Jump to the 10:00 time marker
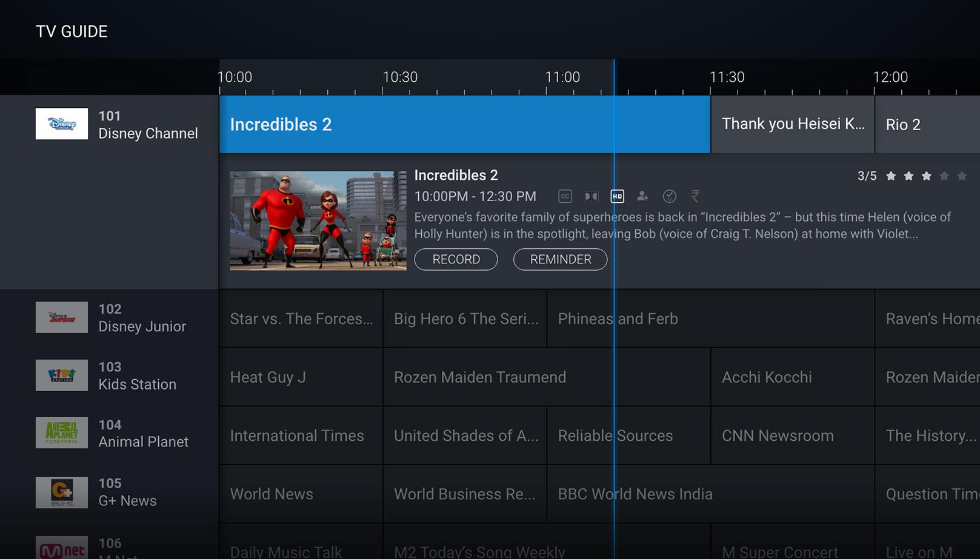The width and height of the screenshot is (980, 559). coord(235,77)
